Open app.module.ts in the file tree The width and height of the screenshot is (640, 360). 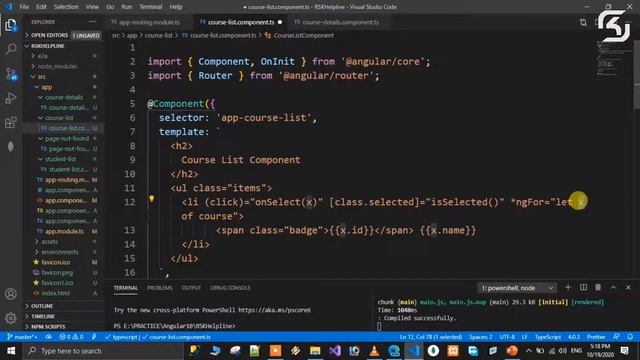(64, 231)
